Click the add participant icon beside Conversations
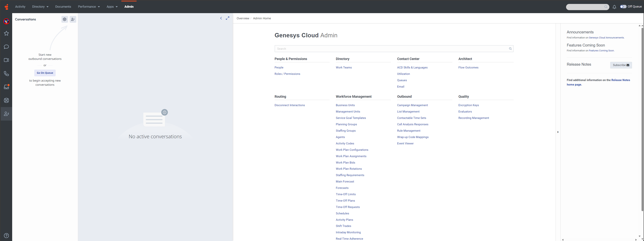This screenshot has width=644, height=241. coord(73,19)
